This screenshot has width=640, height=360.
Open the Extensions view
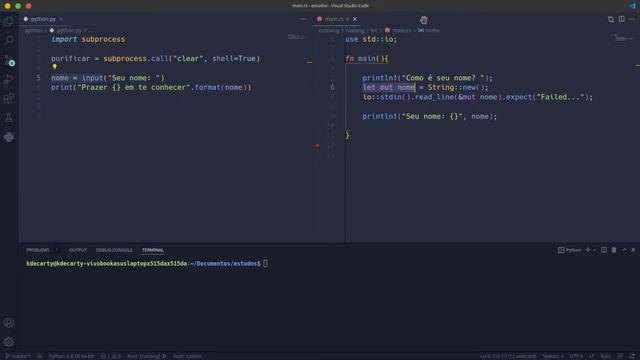9,98
